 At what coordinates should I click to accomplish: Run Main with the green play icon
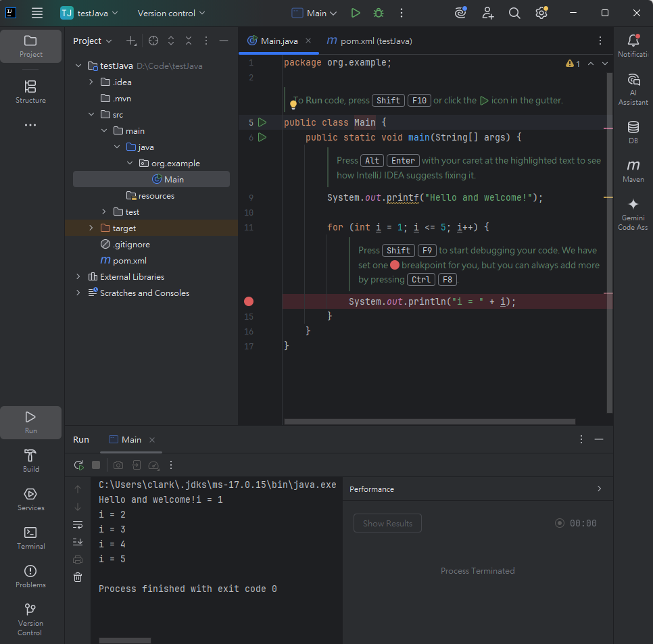(356, 13)
